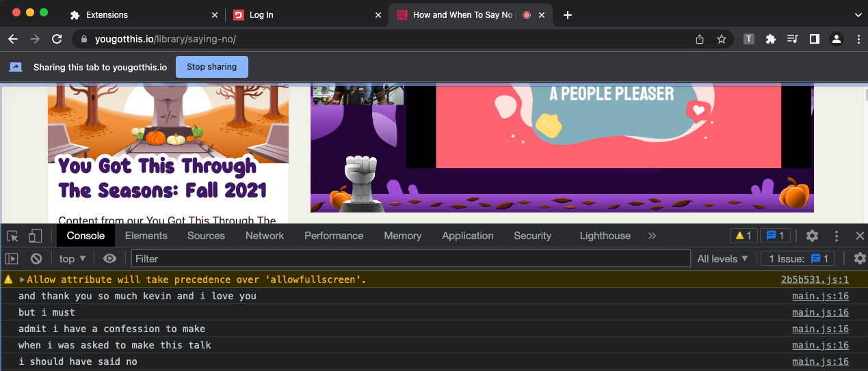Screen dimensions: 868x371
Task: Open the Extensions puzzle-piece menu
Action: pos(771,39)
